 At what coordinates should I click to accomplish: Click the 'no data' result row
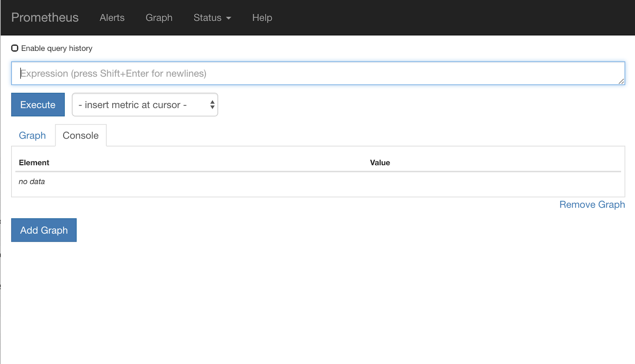point(32,181)
